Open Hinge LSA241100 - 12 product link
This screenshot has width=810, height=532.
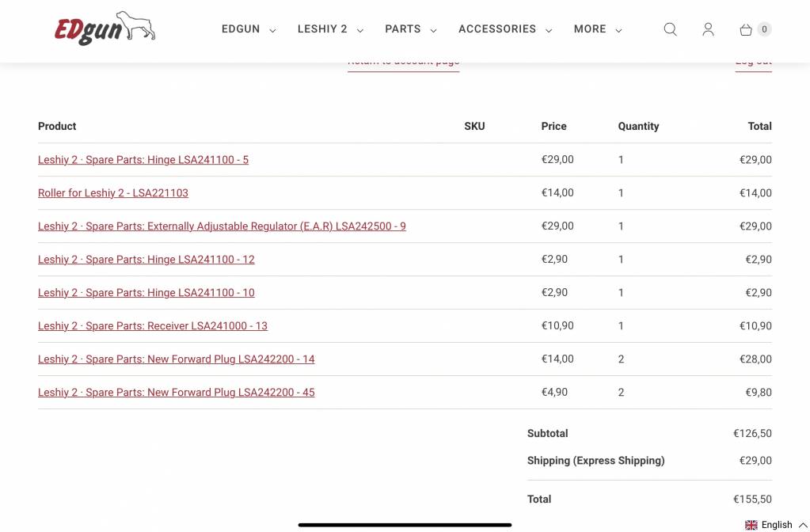[x=146, y=260]
